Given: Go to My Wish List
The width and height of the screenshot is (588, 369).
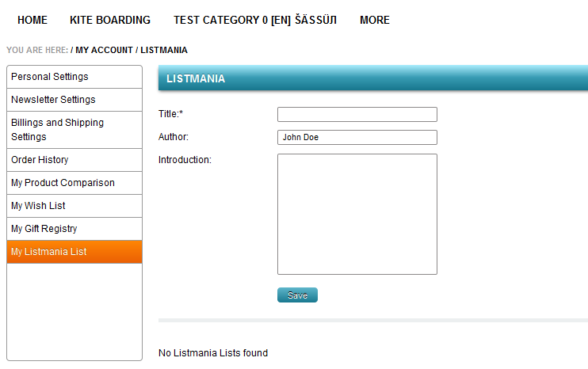Looking at the screenshot, I should click(38, 206).
